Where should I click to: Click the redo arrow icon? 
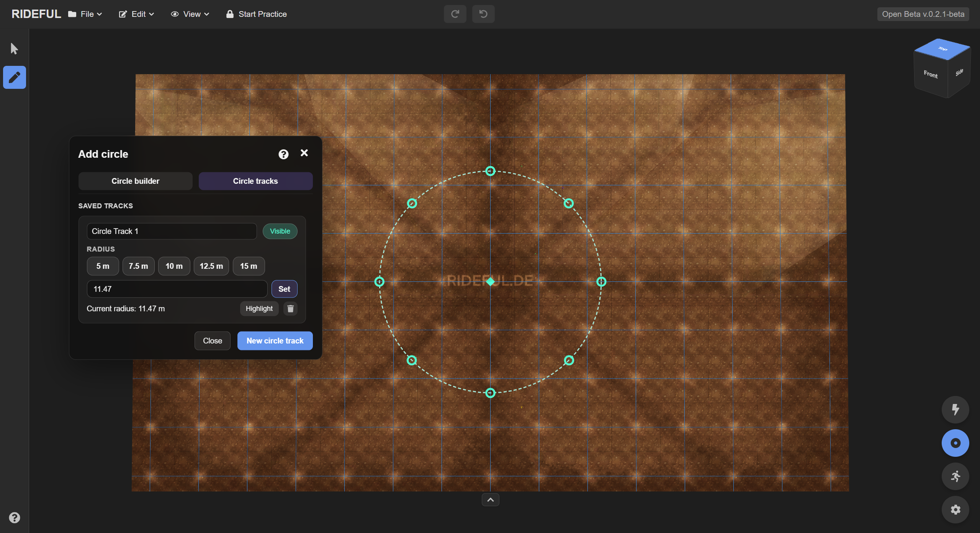[455, 14]
